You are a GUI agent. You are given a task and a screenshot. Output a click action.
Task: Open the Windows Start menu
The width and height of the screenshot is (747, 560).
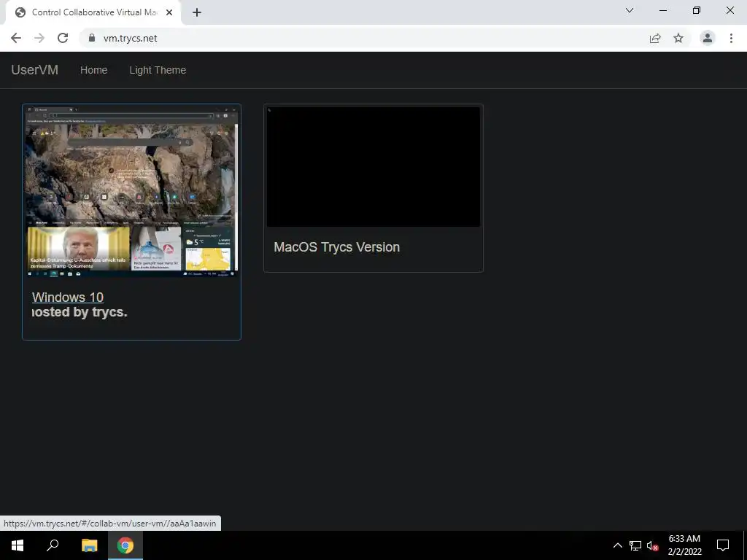click(18, 545)
